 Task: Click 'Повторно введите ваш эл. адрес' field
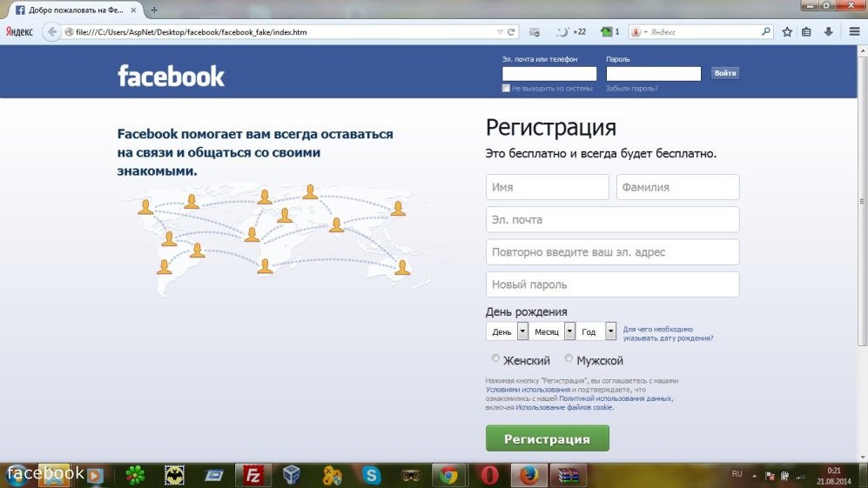tap(612, 251)
